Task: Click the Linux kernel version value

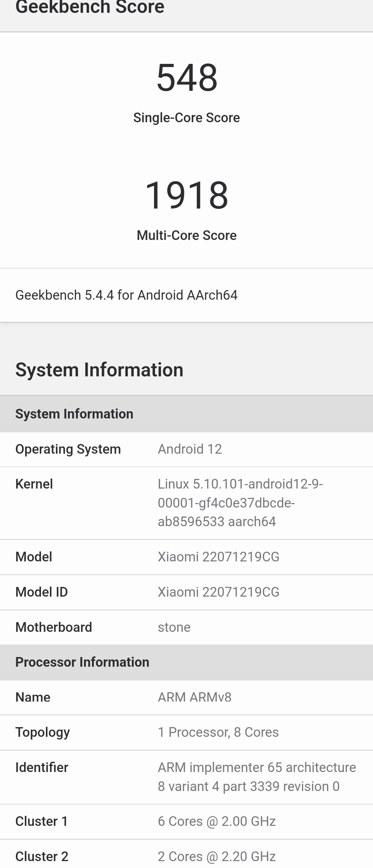Action: pyautogui.click(x=240, y=503)
